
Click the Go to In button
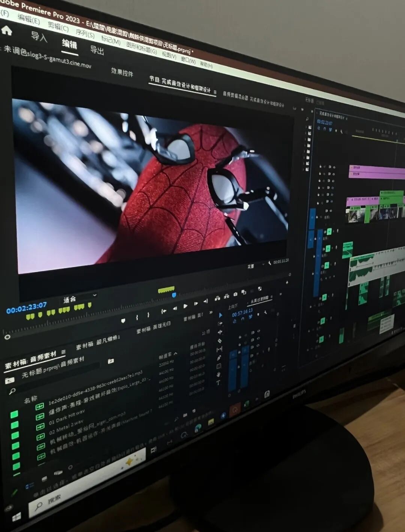[163, 311]
